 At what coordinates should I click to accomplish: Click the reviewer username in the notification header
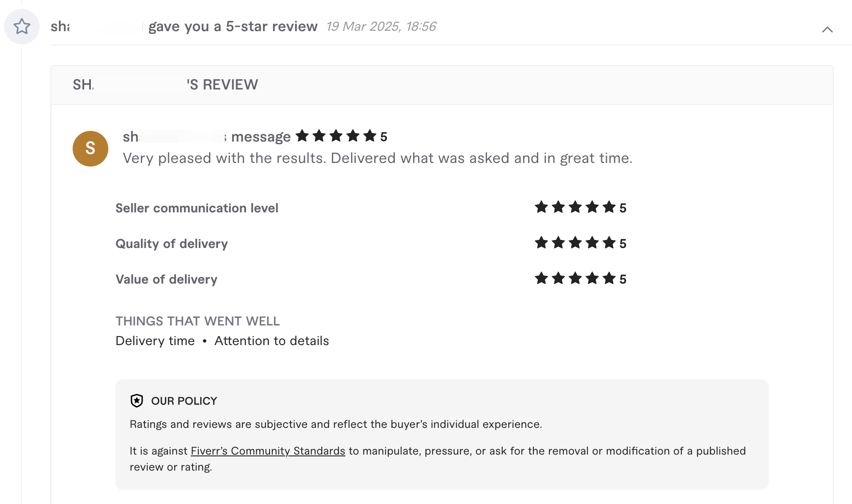tap(60, 27)
